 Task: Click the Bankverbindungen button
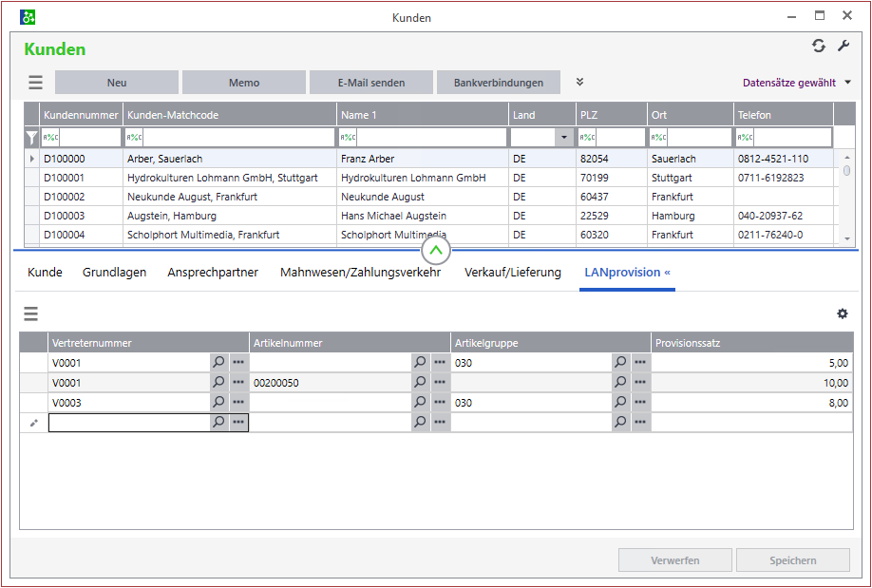[498, 83]
